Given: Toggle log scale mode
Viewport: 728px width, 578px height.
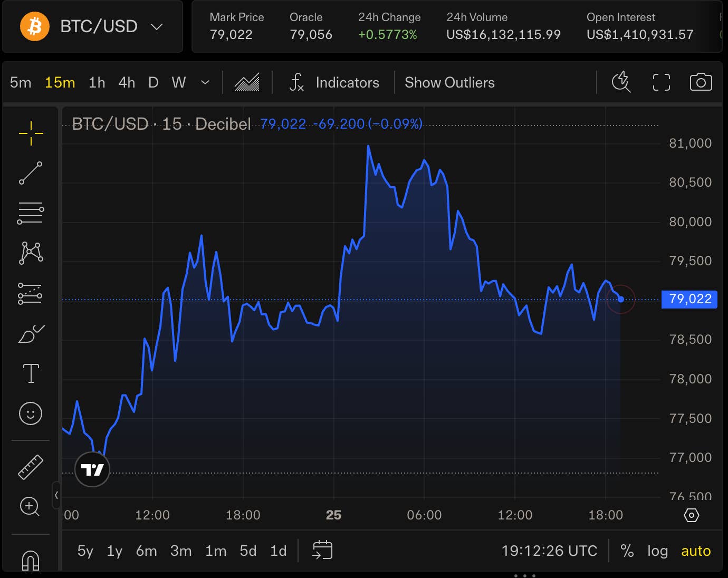Looking at the screenshot, I should click(657, 551).
